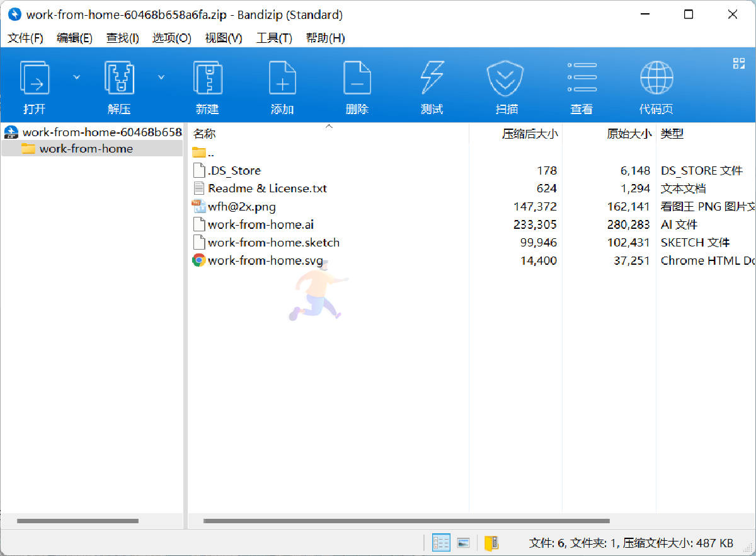This screenshot has height=556, width=756.
Task: Click the Test (测试) lightning icon
Action: coord(432,78)
